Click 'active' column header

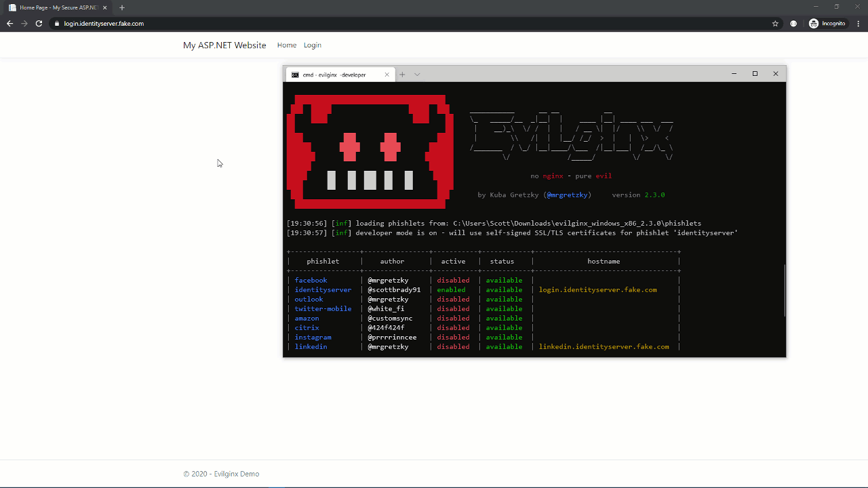(453, 261)
